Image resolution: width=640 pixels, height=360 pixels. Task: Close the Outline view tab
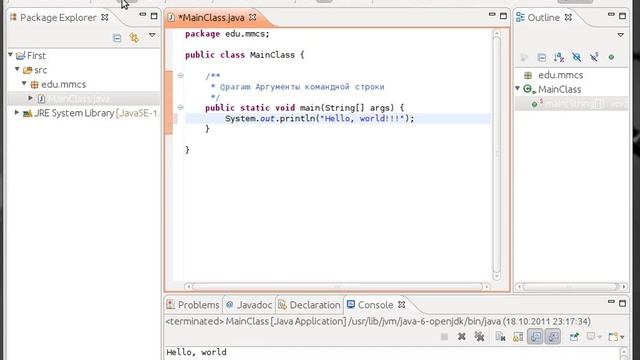click(x=568, y=18)
